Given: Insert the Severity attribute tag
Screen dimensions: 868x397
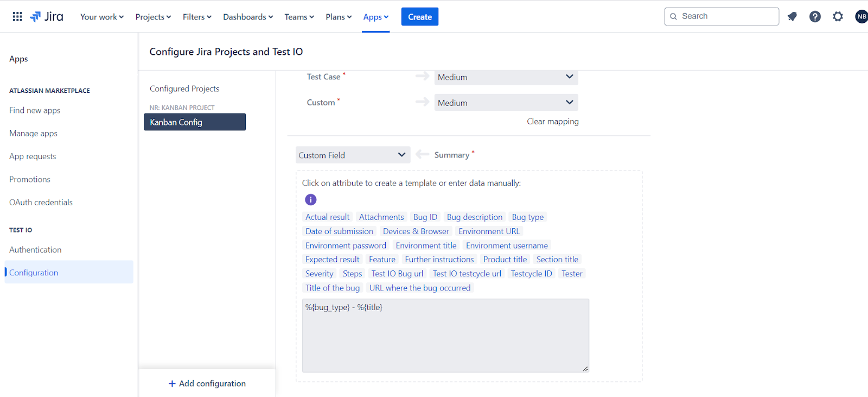Looking at the screenshot, I should point(319,274).
